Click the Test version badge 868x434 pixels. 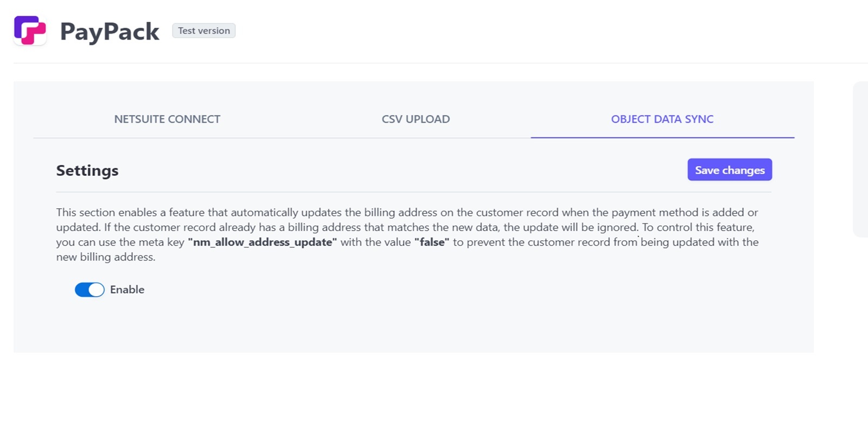pyautogui.click(x=203, y=30)
